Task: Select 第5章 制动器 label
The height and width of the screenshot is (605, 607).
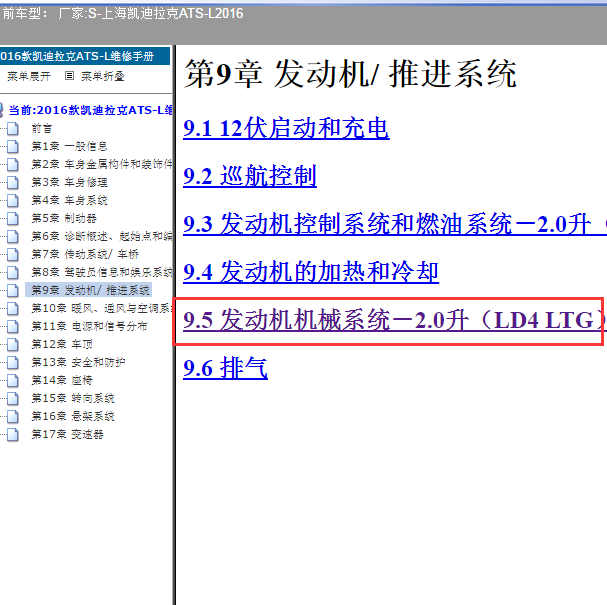Action: pyautogui.click(x=64, y=218)
